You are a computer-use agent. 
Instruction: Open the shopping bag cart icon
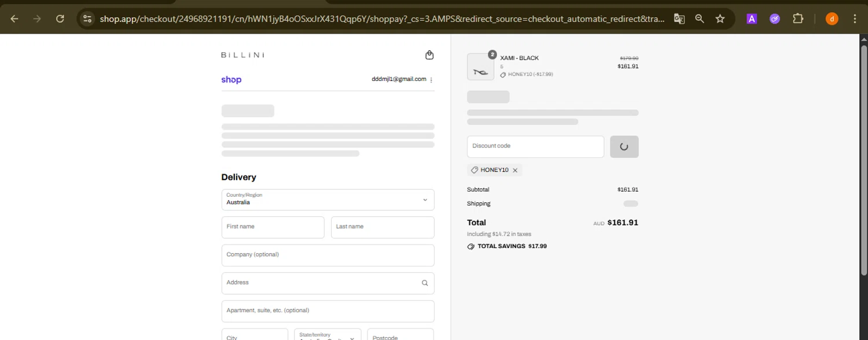pyautogui.click(x=429, y=55)
